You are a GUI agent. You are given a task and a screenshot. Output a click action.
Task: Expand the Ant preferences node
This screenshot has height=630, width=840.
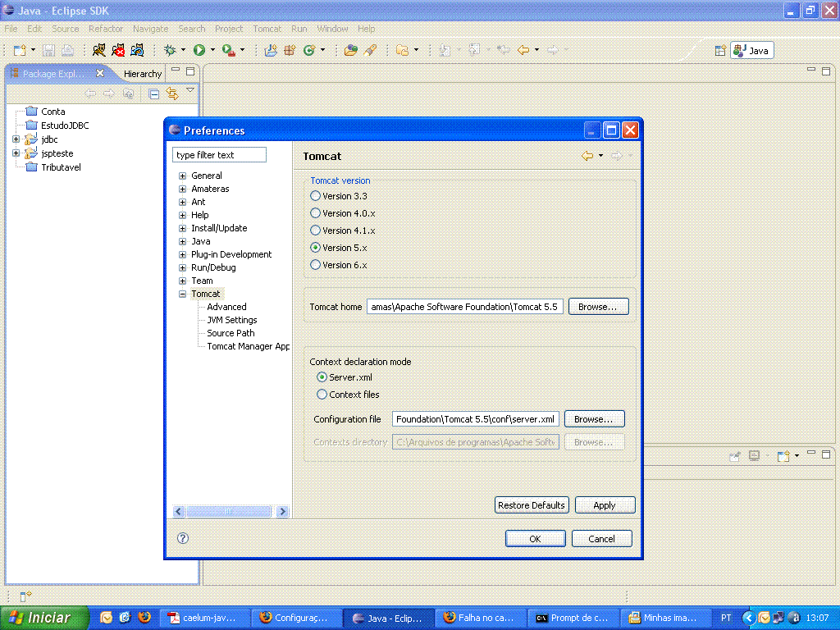click(x=183, y=202)
